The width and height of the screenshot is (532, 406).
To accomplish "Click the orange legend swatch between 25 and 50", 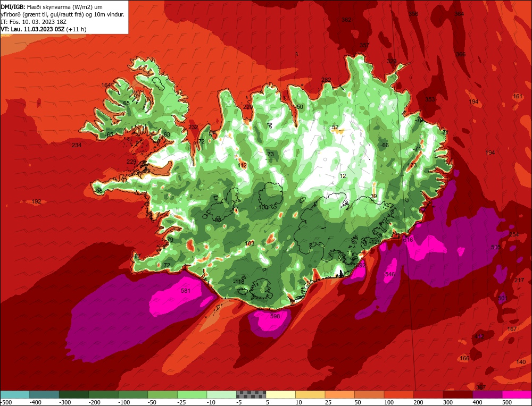I will click(339, 395).
